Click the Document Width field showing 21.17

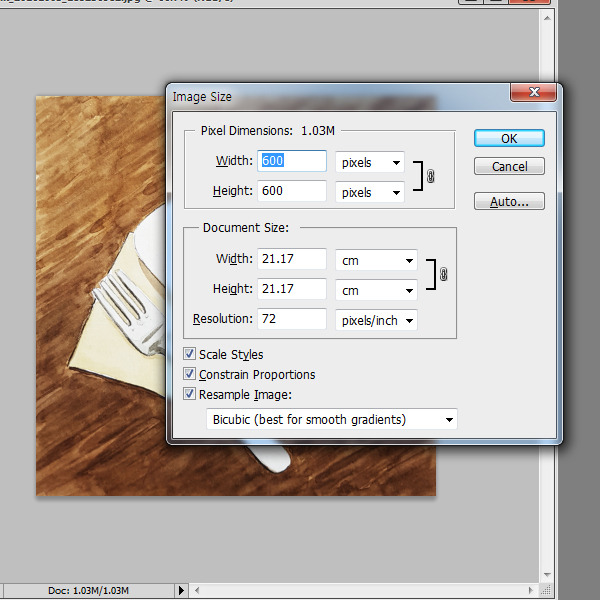(292, 259)
